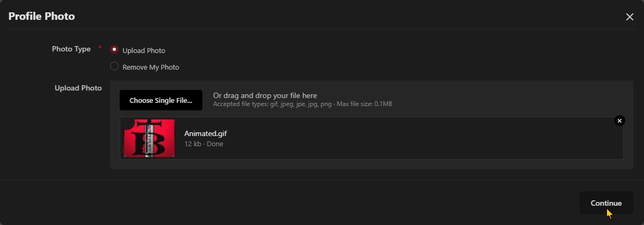Screen dimensions: 644x225
Task: Remove the uploaded Animated.gif file
Action: click(x=619, y=121)
